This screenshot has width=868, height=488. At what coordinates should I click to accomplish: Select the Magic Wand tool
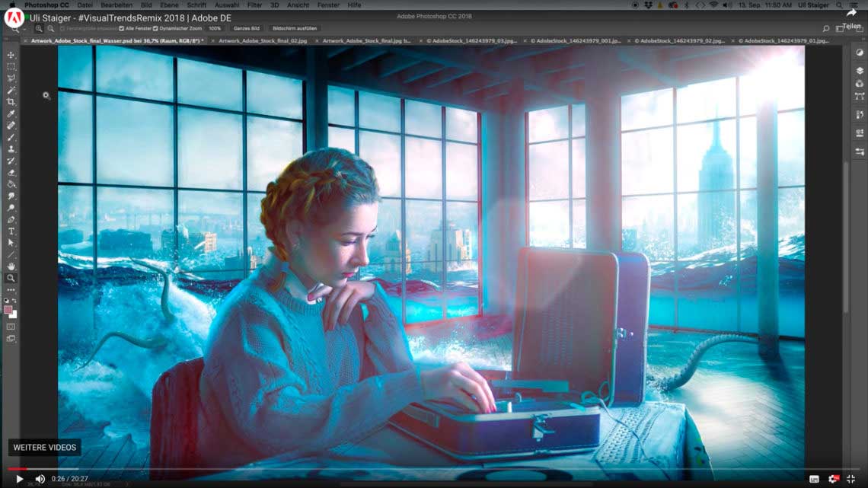point(11,90)
